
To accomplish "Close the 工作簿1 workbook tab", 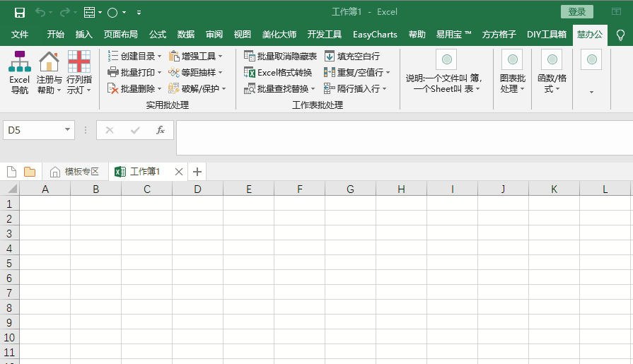I will (x=179, y=172).
